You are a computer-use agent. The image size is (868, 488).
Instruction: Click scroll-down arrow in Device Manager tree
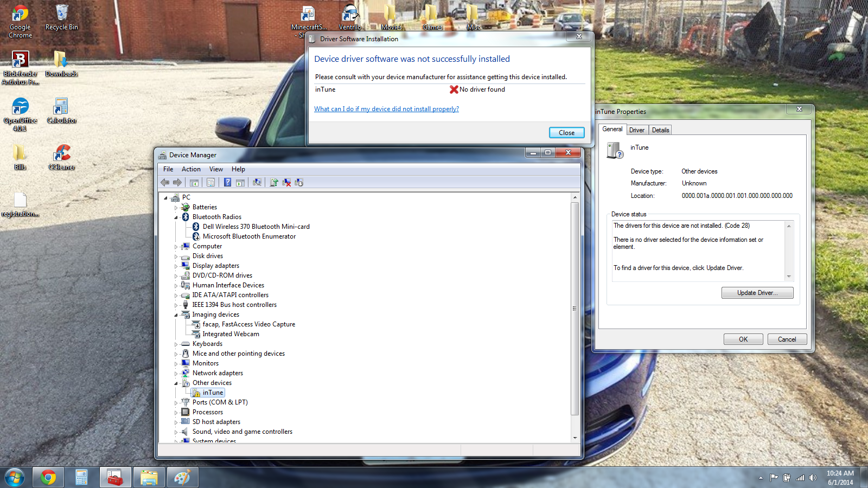[575, 438]
